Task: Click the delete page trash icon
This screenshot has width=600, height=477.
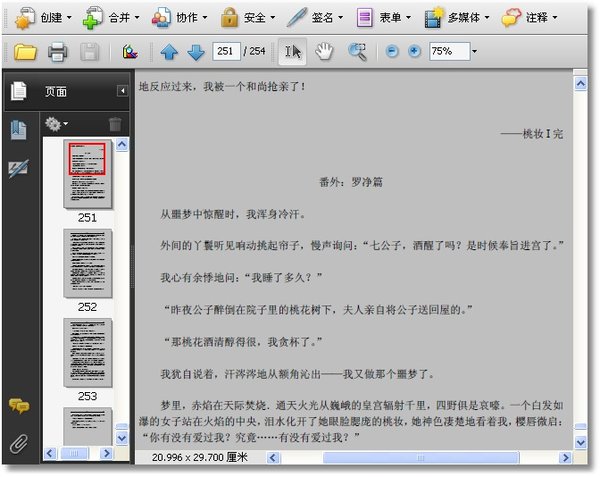Action: click(115, 124)
